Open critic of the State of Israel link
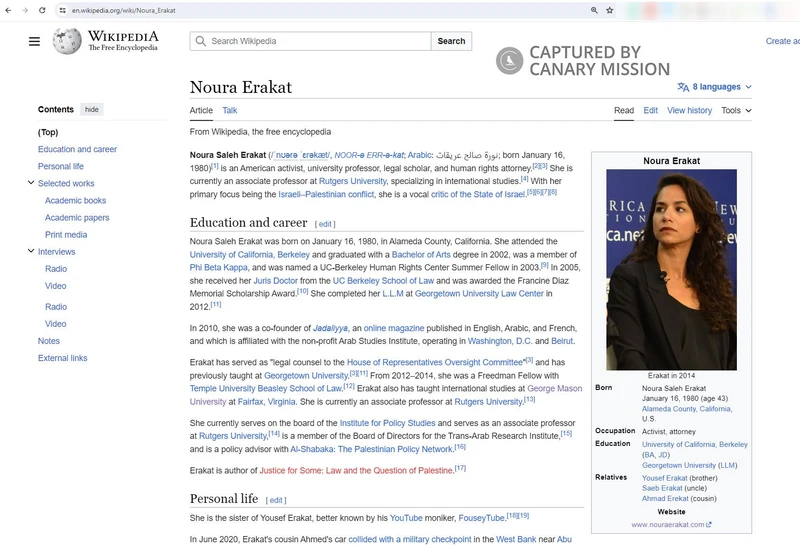Viewport: 800px width, 545px height. coord(478,194)
